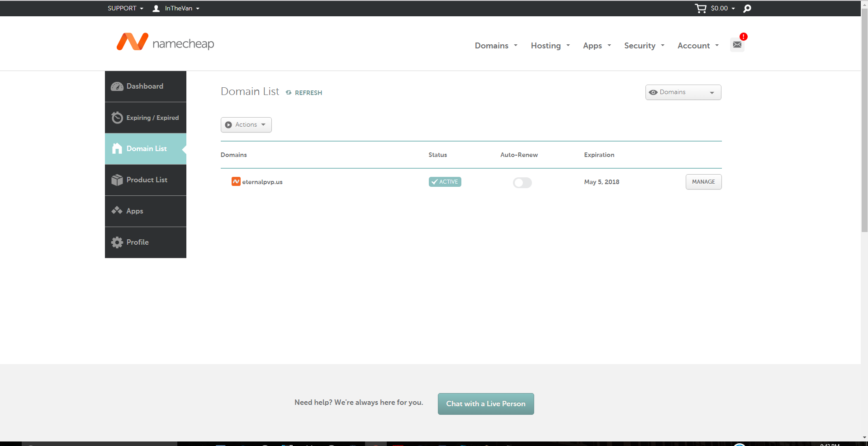Click the search magnifier icon
Viewport: 868px width, 446px height.
747,9
